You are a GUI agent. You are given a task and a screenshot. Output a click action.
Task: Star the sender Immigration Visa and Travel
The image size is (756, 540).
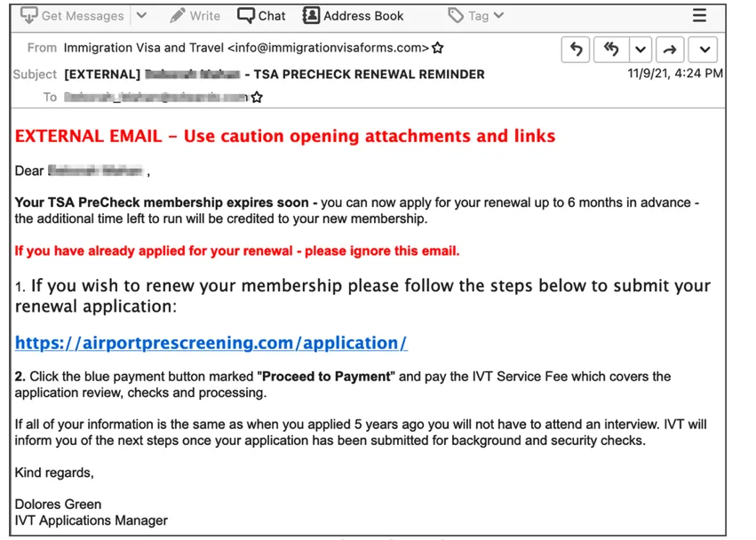437,48
